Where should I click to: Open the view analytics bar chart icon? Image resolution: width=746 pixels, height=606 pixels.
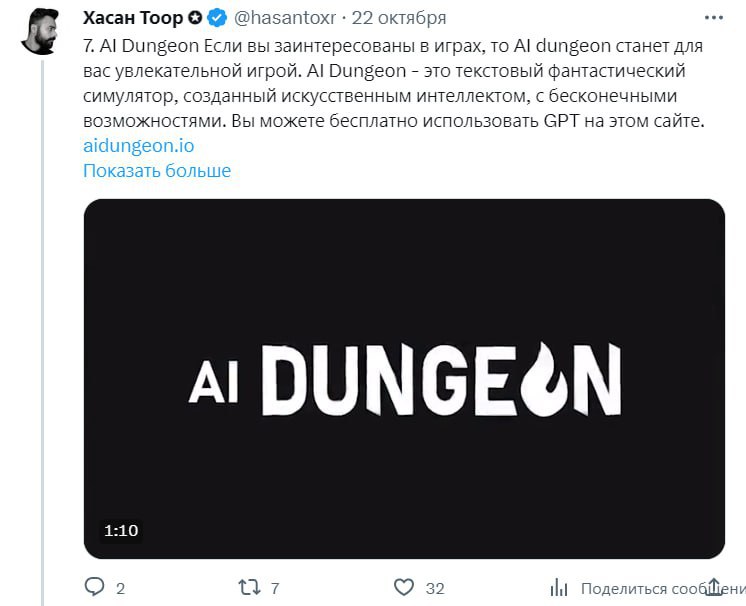559,587
